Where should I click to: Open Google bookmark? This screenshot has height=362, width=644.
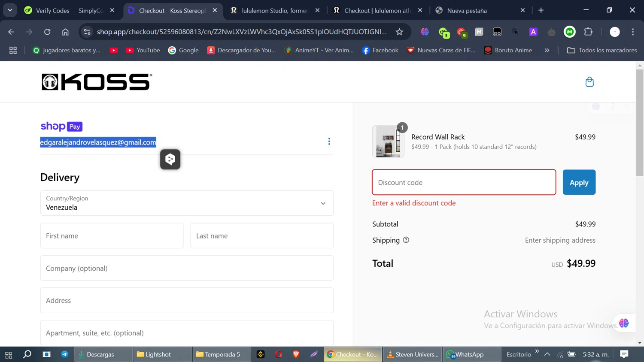[x=183, y=50]
